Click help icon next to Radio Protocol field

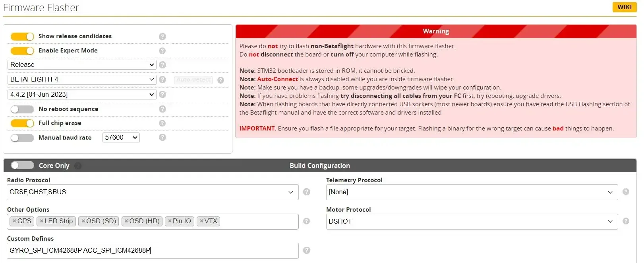point(307,192)
